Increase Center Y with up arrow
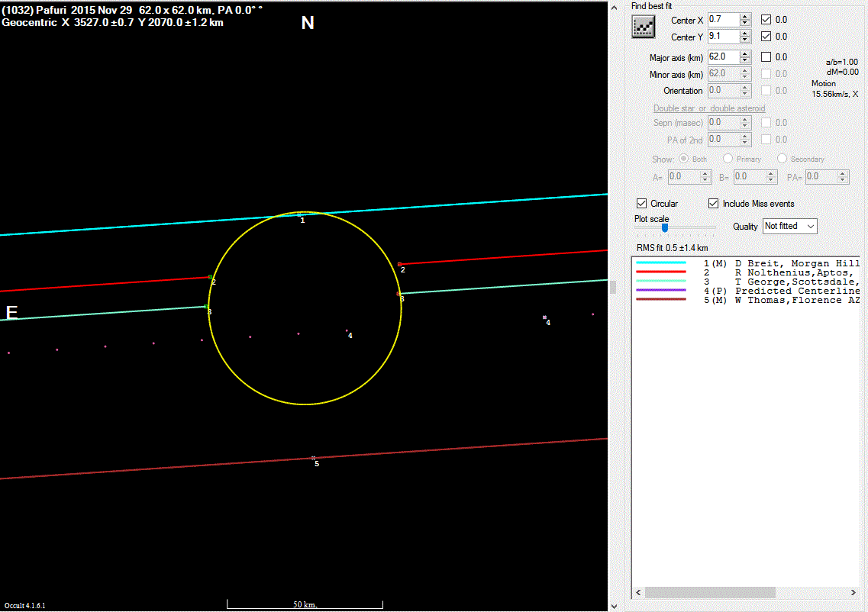This screenshot has width=868, height=612. point(745,34)
